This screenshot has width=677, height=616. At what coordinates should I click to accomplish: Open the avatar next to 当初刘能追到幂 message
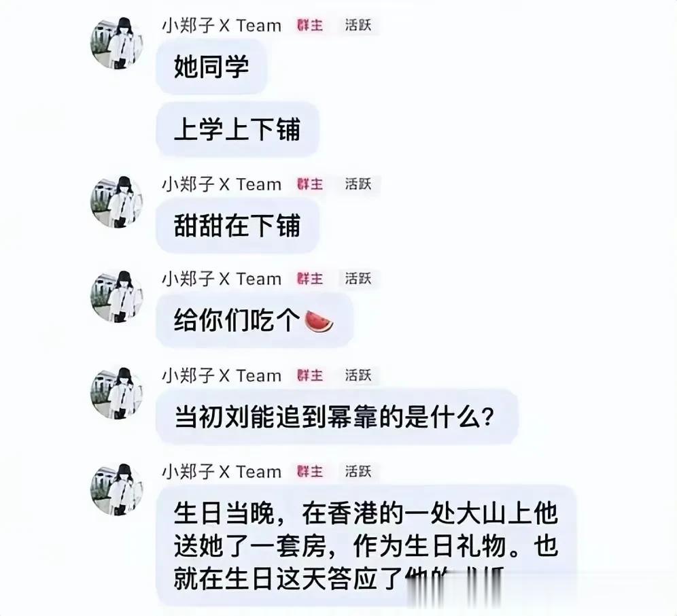(117, 393)
